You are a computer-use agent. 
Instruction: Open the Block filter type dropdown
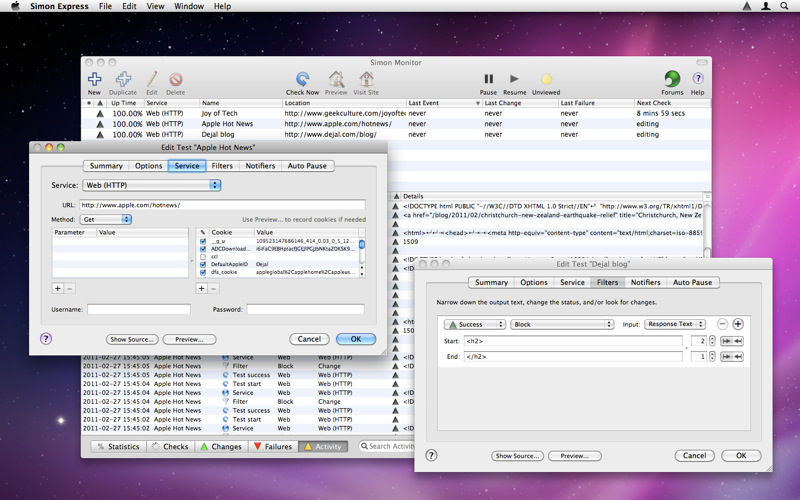point(562,324)
